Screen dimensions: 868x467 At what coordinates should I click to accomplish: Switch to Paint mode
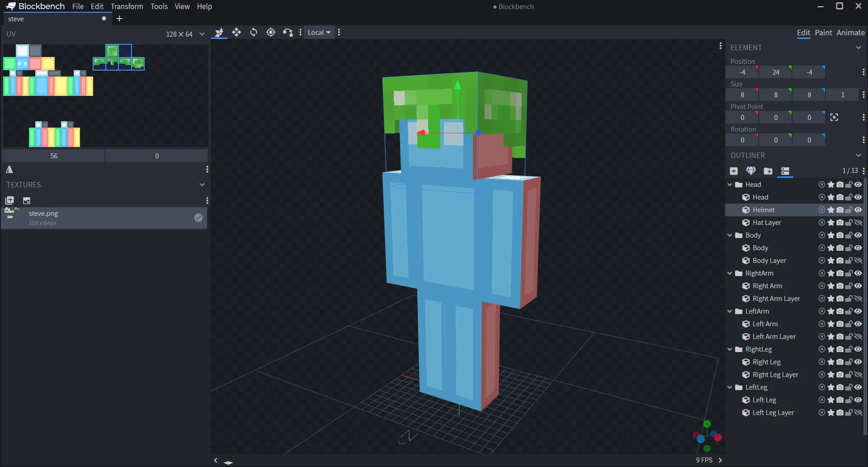pos(824,33)
